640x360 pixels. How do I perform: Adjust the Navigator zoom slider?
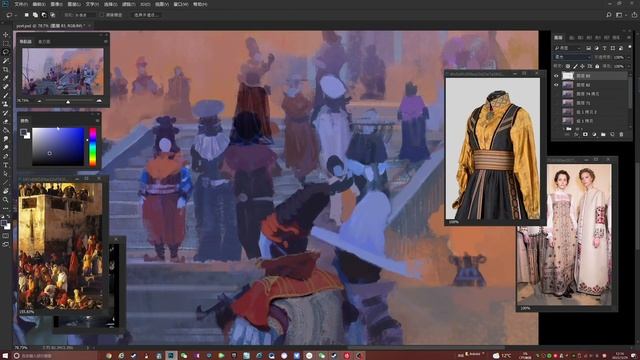coord(68,101)
